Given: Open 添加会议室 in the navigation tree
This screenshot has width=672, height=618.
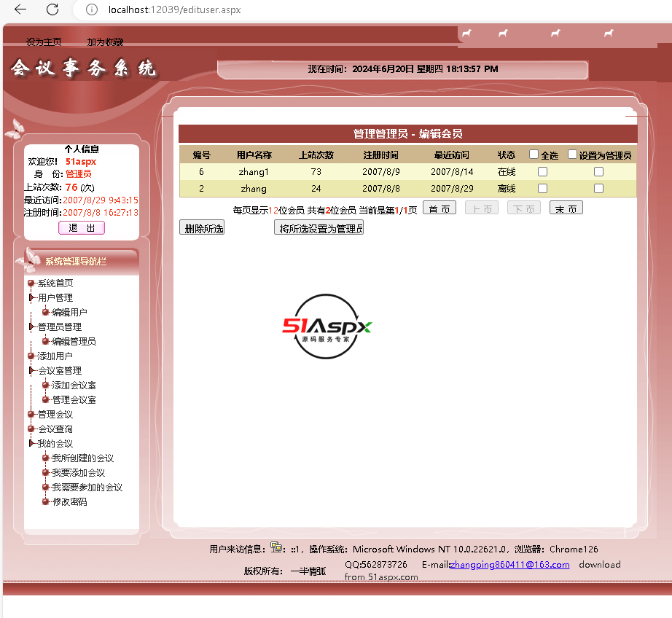Looking at the screenshot, I should click(x=74, y=386).
